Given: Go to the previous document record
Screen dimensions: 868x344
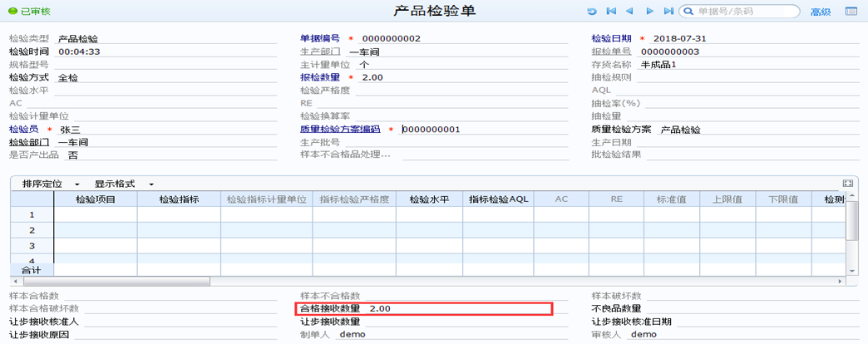Looking at the screenshot, I should (629, 11).
